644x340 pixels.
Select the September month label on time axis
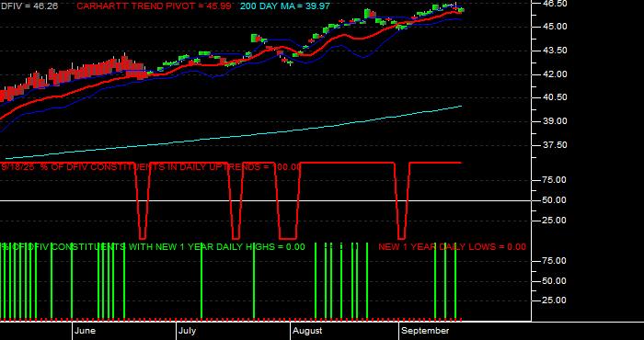click(425, 331)
